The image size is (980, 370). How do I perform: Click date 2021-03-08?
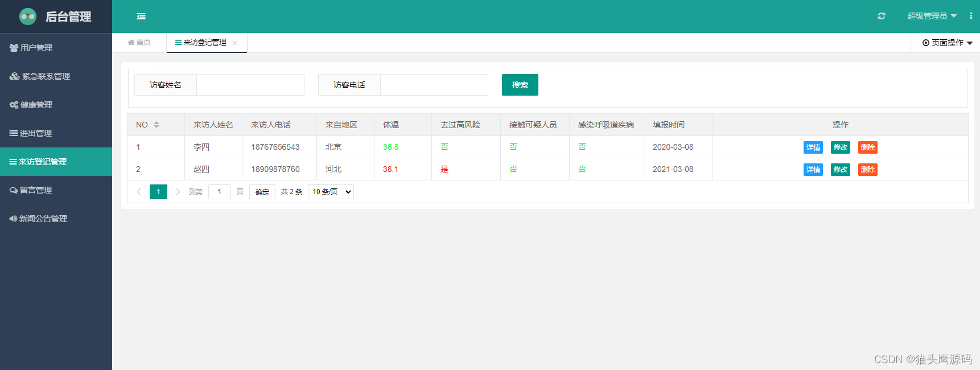click(x=673, y=169)
